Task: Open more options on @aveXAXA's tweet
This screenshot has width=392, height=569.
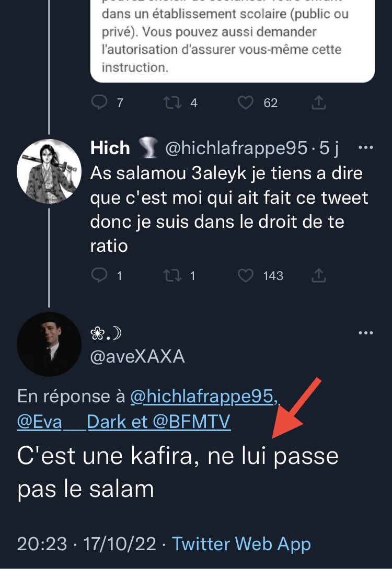Action: [x=365, y=333]
